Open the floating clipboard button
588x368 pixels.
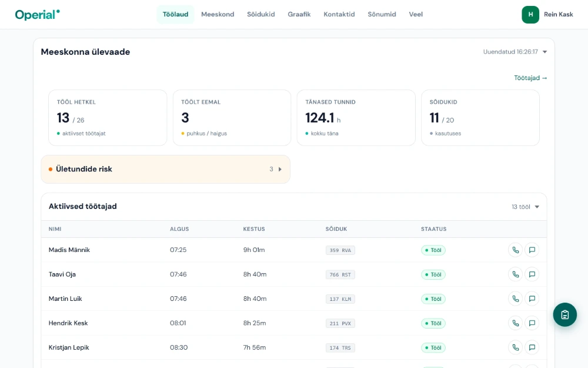tap(564, 314)
